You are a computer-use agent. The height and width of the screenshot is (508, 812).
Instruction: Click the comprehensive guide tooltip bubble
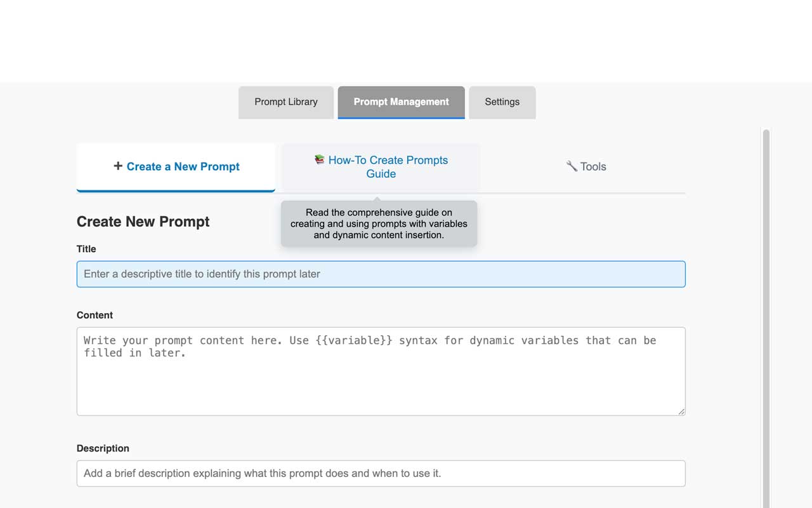[x=379, y=224]
